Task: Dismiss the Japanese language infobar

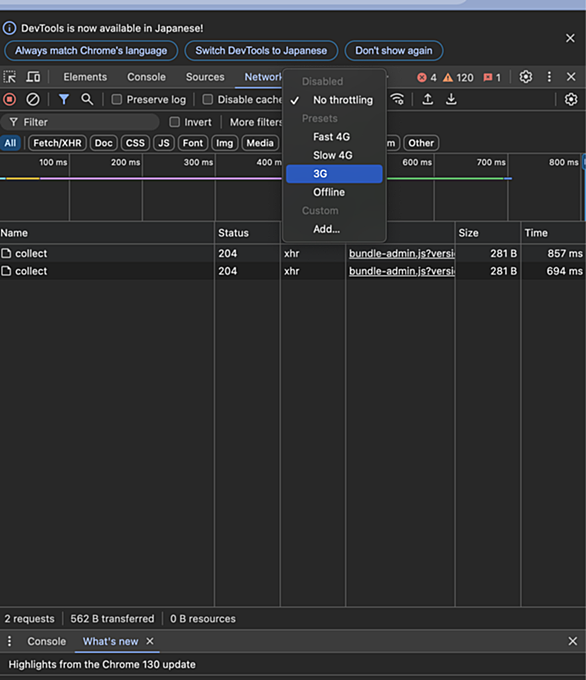Action: (570, 38)
